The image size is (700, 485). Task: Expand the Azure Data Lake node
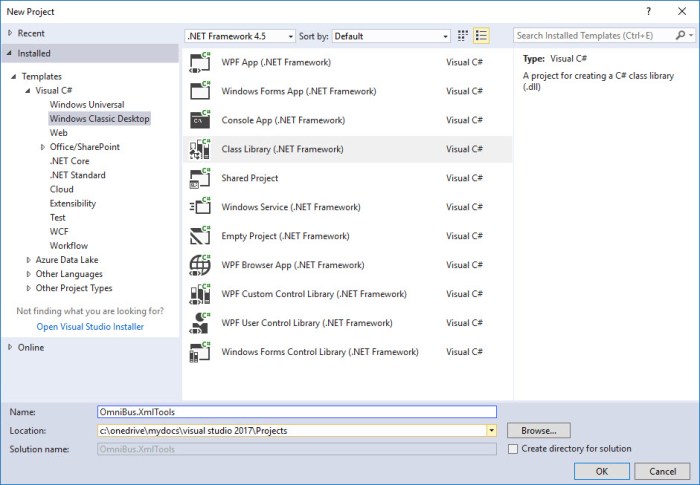coord(27,259)
